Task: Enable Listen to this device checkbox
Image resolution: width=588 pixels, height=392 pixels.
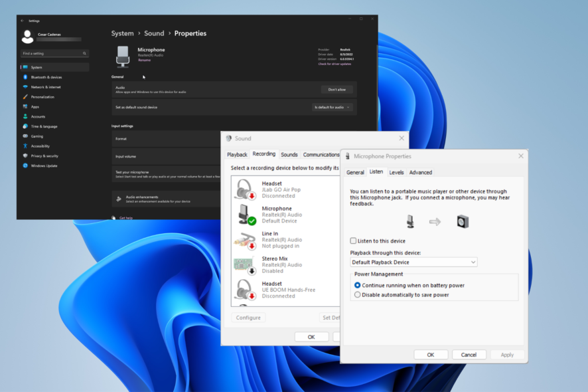Action: click(x=353, y=241)
